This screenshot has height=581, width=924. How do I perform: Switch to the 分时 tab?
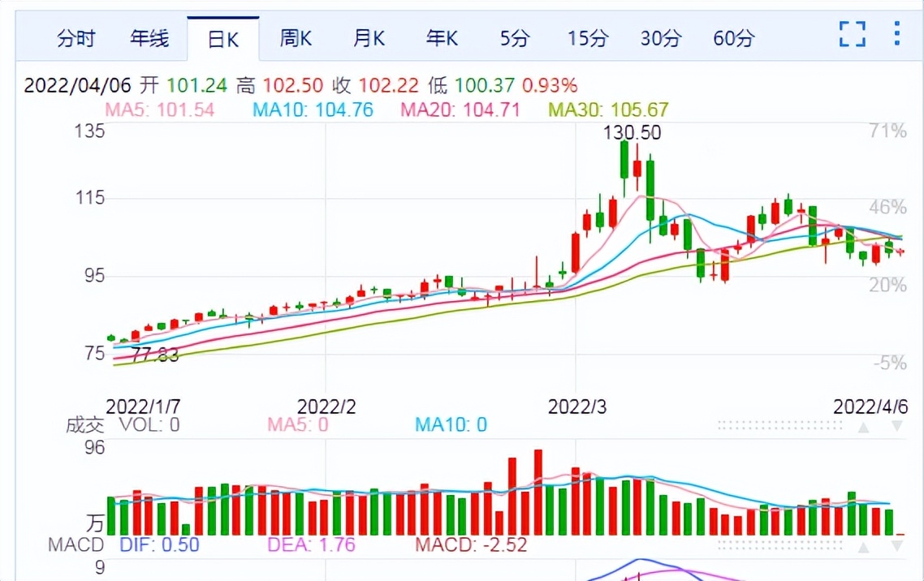point(76,39)
